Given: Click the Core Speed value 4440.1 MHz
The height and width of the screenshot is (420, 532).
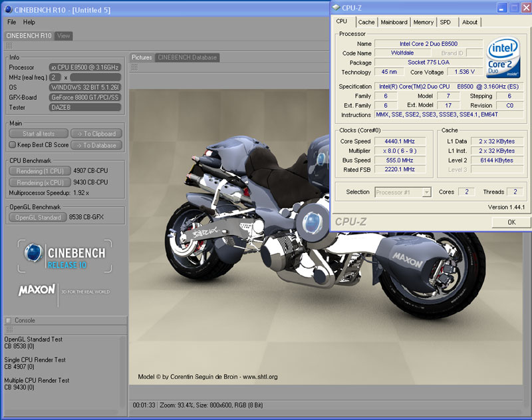Looking at the screenshot, I should click(x=400, y=141).
